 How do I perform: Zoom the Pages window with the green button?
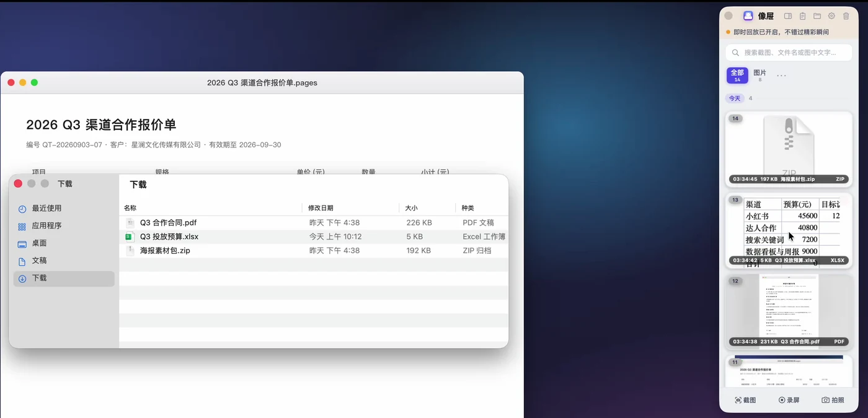35,82
